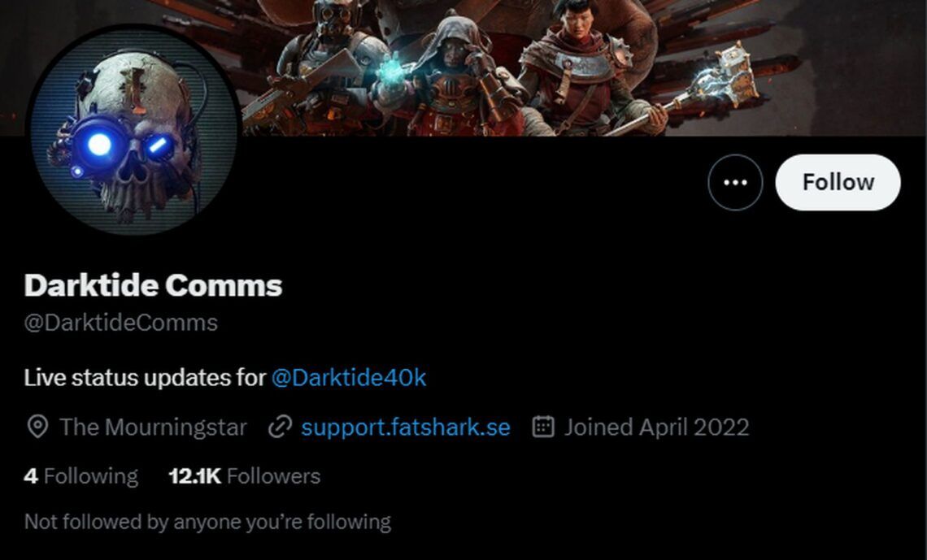The image size is (927, 560).
Task: Select the @DarktideComms handle text
Action: pyautogui.click(x=121, y=323)
